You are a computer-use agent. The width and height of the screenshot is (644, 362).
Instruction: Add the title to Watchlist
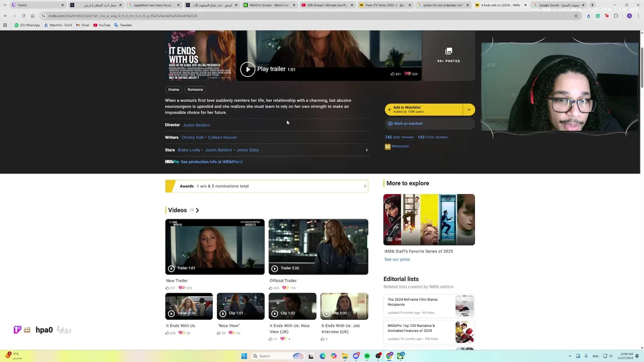point(424,110)
